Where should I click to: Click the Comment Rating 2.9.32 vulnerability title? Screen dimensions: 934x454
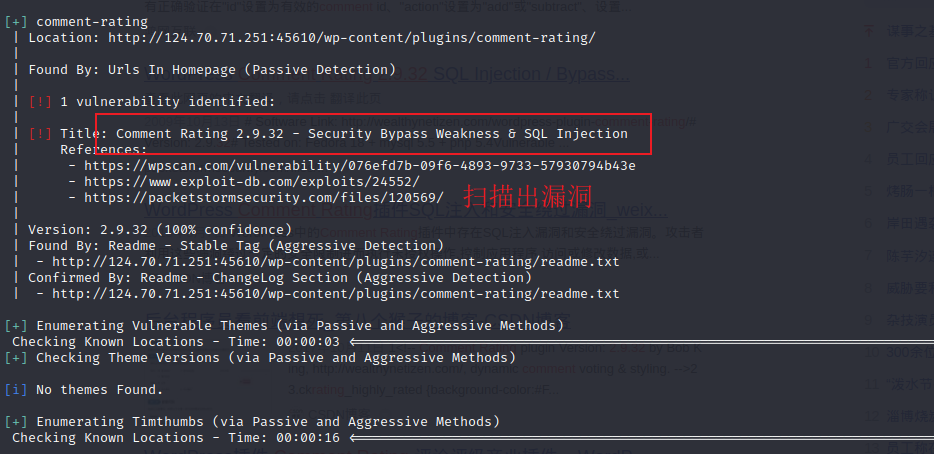click(371, 134)
